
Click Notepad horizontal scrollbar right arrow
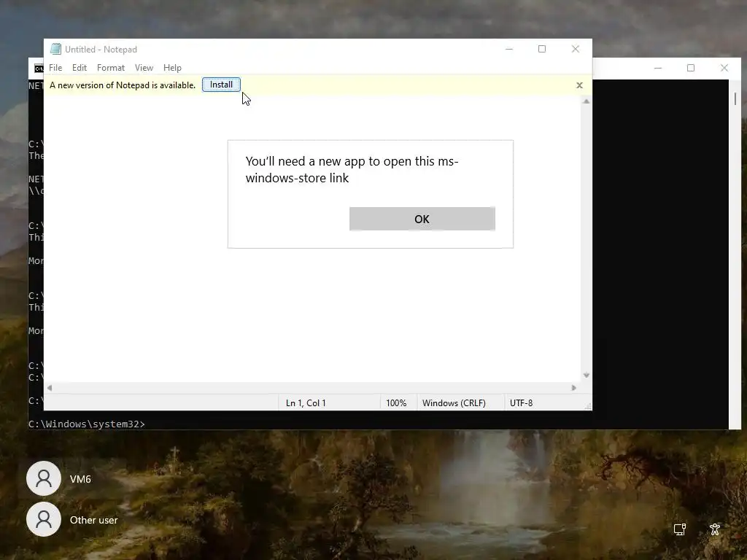pyautogui.click(x=573, y=388)
